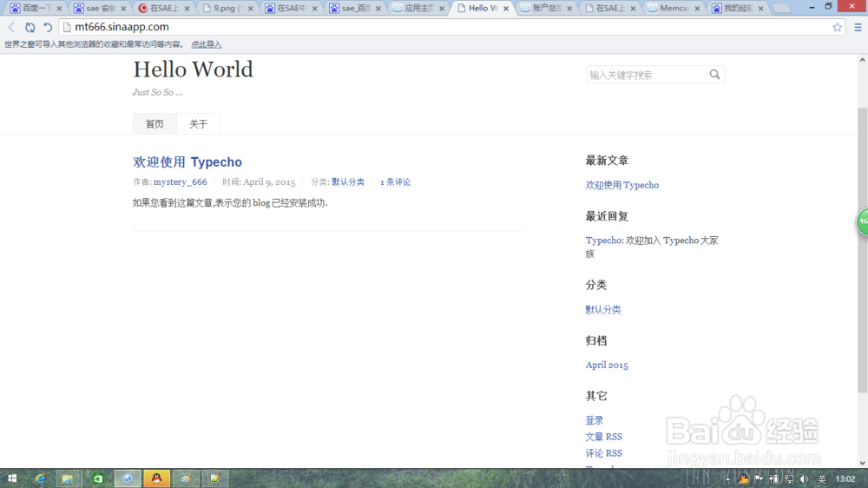
Task: Bookmark this page with the star icon
Action: pos(837,27)
